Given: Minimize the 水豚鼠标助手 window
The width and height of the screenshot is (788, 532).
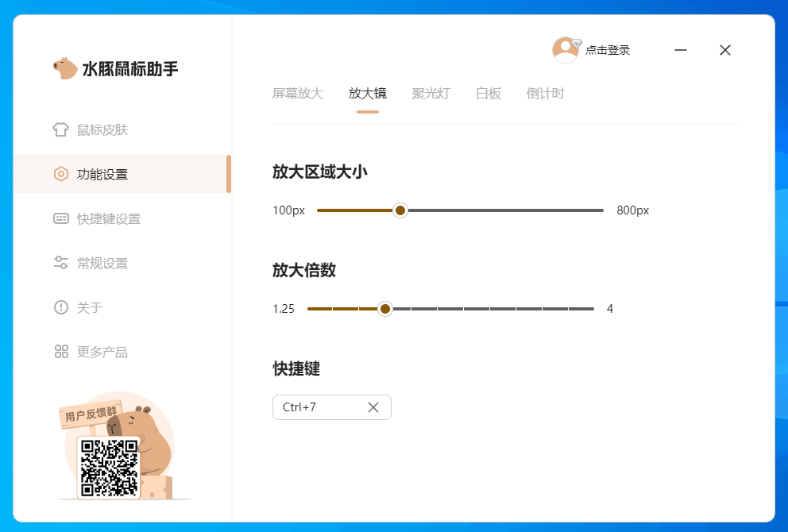Looking at the screenshot, I should [681, 50].
